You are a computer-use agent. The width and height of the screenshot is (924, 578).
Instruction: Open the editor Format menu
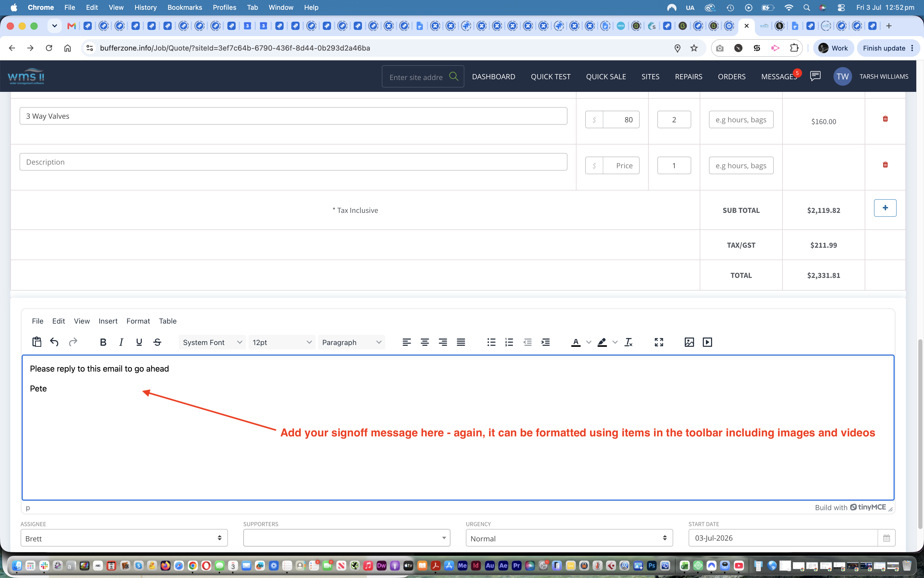(138, 321)
